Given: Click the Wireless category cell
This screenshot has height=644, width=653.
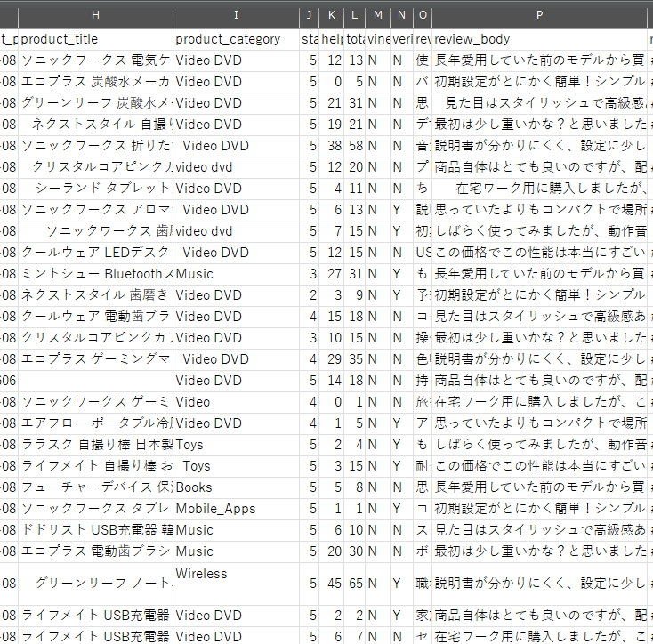Looking at the screenshot, I should pyautogui.click(x=236, y=584).
